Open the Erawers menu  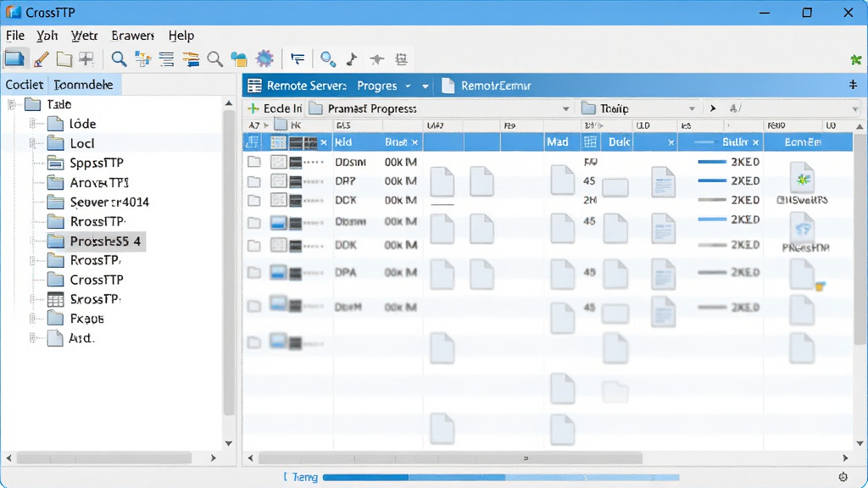pos(133,36)
